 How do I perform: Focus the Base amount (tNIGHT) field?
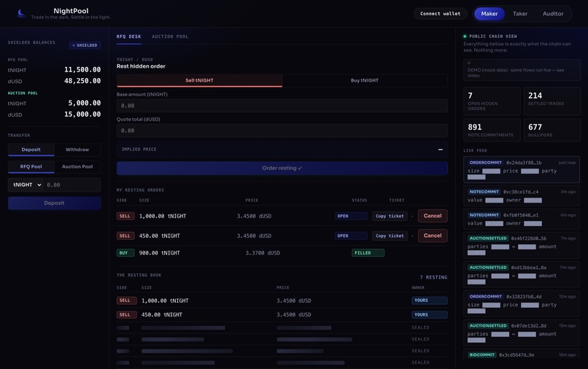tap(282, 106)
